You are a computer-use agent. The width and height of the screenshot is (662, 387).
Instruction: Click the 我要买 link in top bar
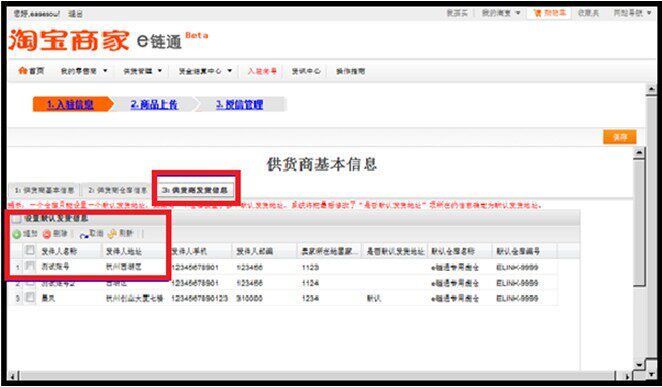click(457, 13)
